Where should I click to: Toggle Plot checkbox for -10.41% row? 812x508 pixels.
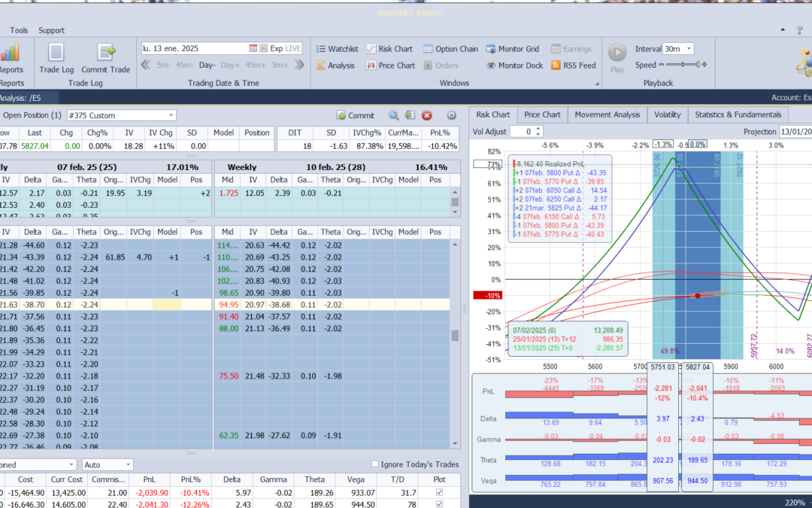pyautogui.click(x=440, y=492)
